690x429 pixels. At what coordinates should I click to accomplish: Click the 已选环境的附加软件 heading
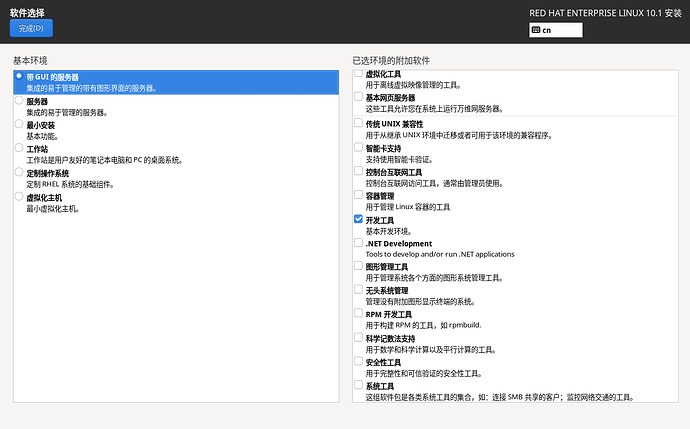point(391,60)
